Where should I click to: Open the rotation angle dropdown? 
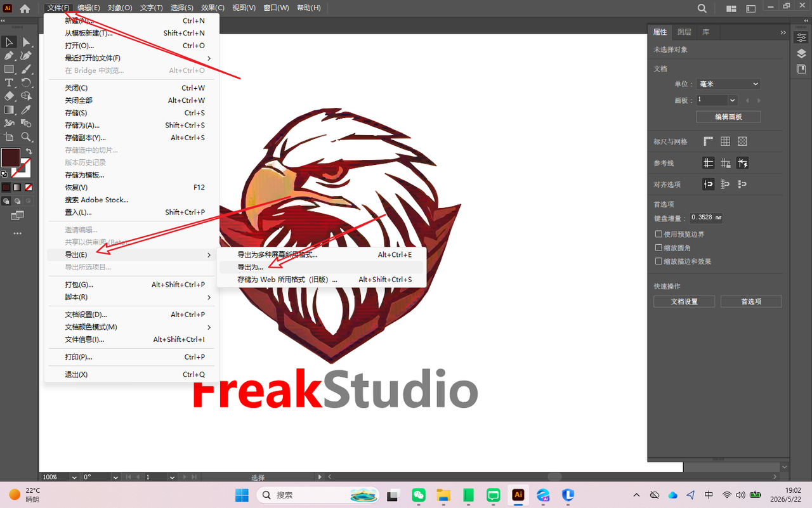pos(115,477)
